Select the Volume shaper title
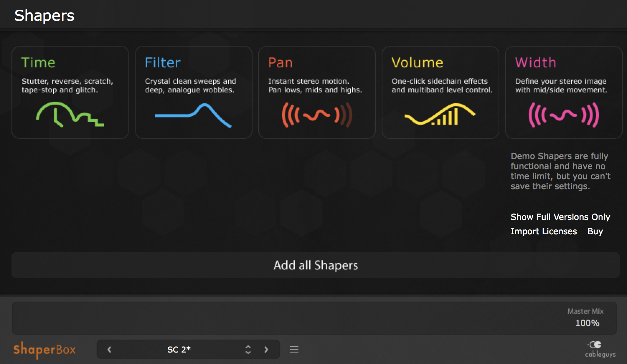 (417, 63)
